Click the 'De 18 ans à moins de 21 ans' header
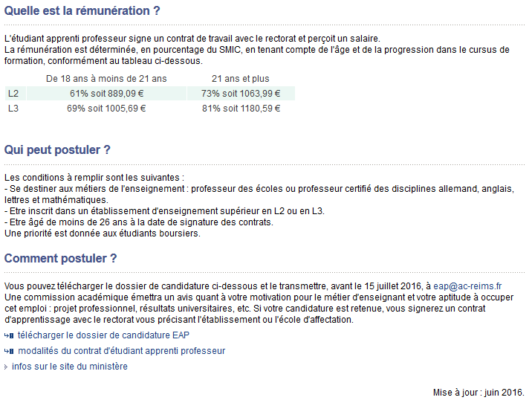The image size is (532, 406). (106, 79)
